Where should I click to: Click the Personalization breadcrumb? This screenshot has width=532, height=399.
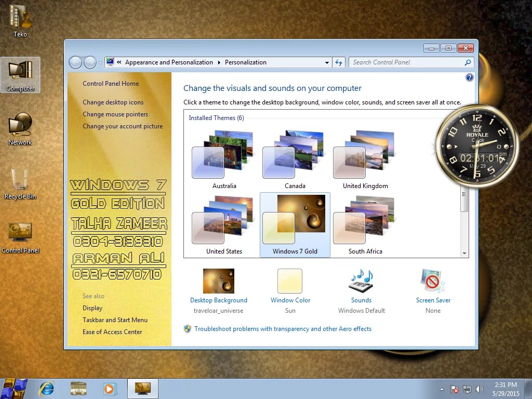click(246, 62)
